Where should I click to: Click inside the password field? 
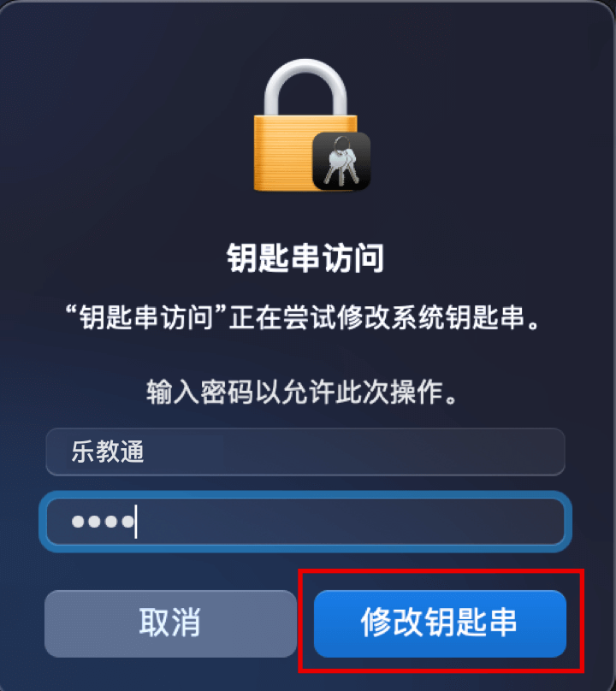[305, 522]
